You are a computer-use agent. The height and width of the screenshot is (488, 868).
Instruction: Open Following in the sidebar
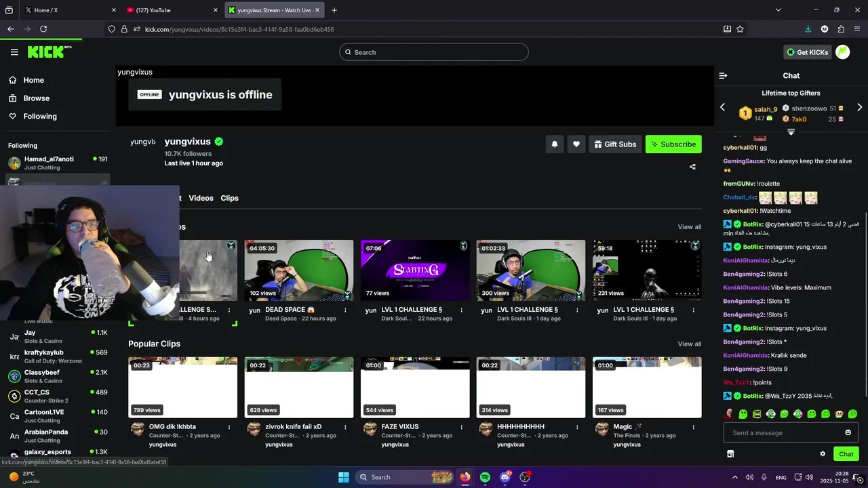click(39, 117)
